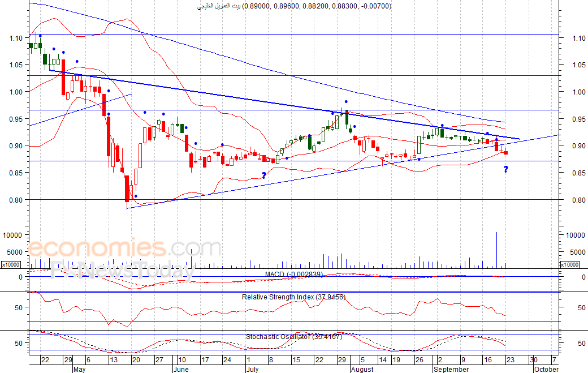Screen dimensions: 588x373
Task: Click the 5000 volume label on left axis
Action: point(15,252)
